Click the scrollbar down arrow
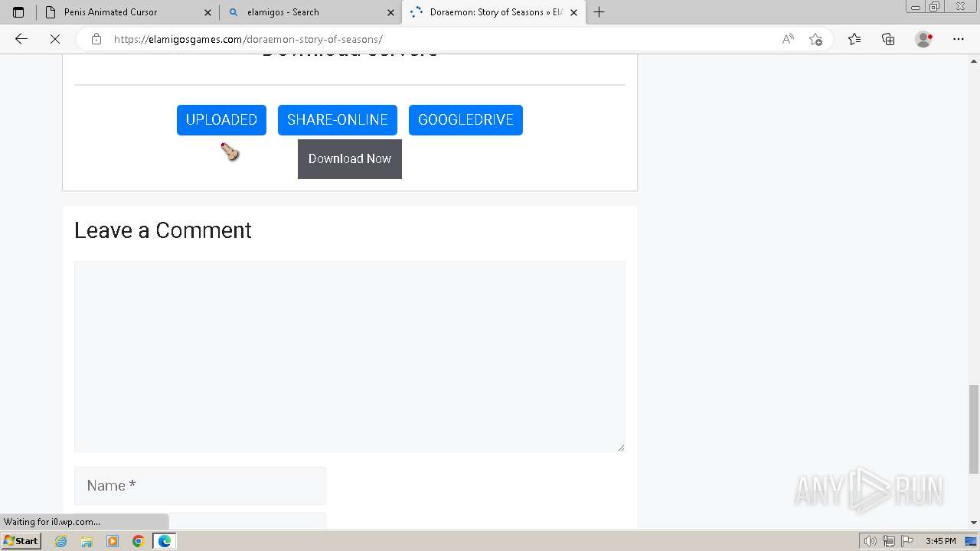 coord(974,523)
